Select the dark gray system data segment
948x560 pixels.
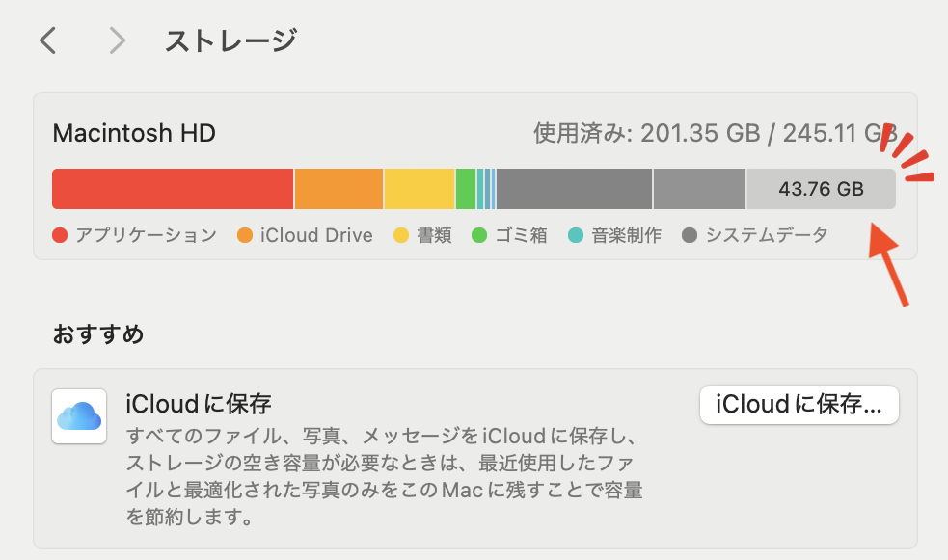(575, 189)
